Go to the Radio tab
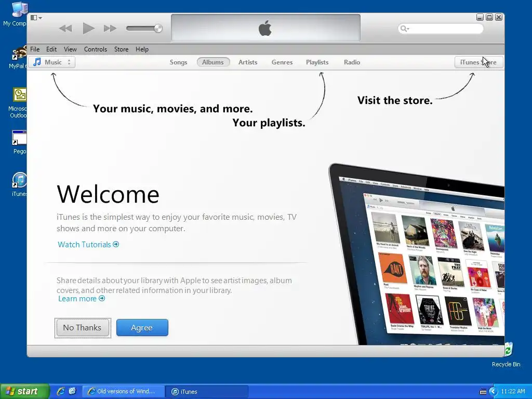The image size is (532, 399). [x=352, y=62]
